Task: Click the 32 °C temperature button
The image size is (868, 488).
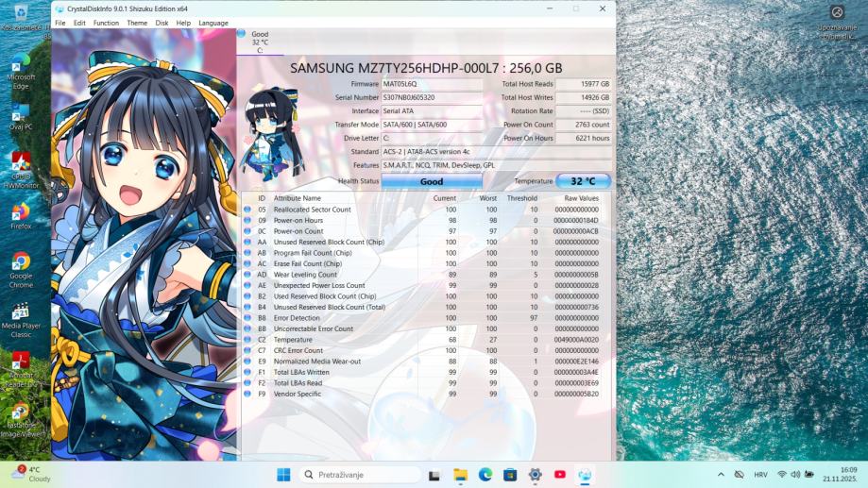Action: (584, 181)
